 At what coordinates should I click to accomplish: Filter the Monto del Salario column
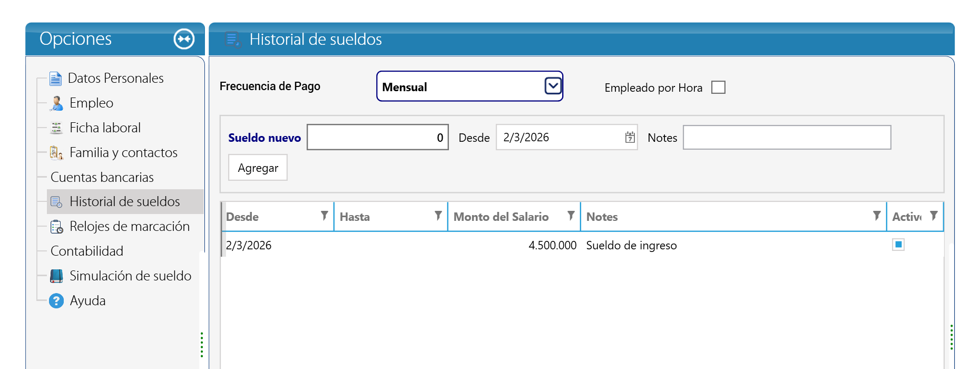pyautogui.click(x=571, y=216)
